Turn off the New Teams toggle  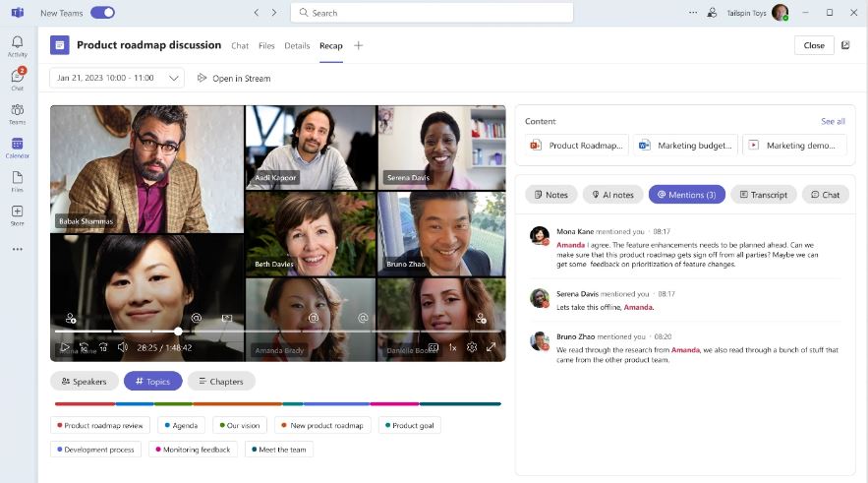coord(102,12)
